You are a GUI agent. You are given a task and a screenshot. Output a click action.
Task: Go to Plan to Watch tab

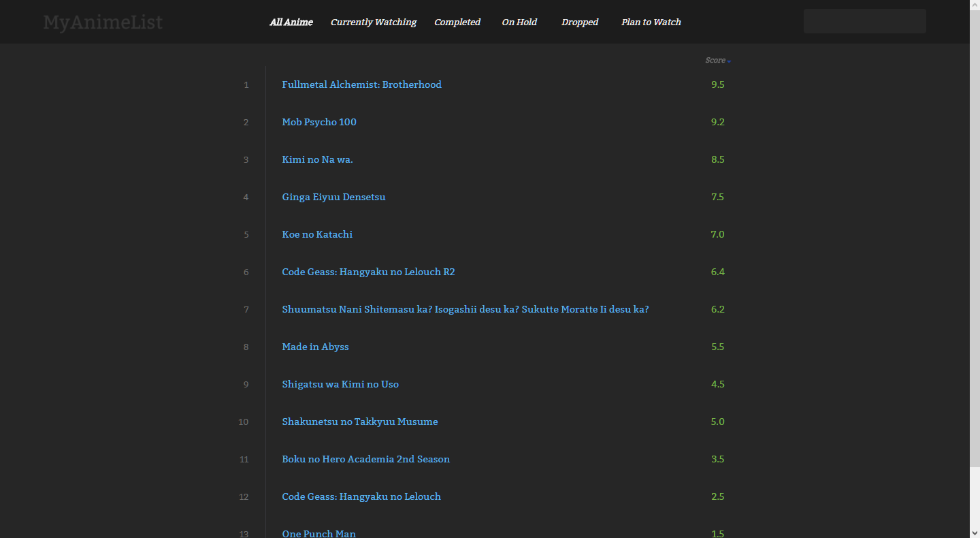651,22
